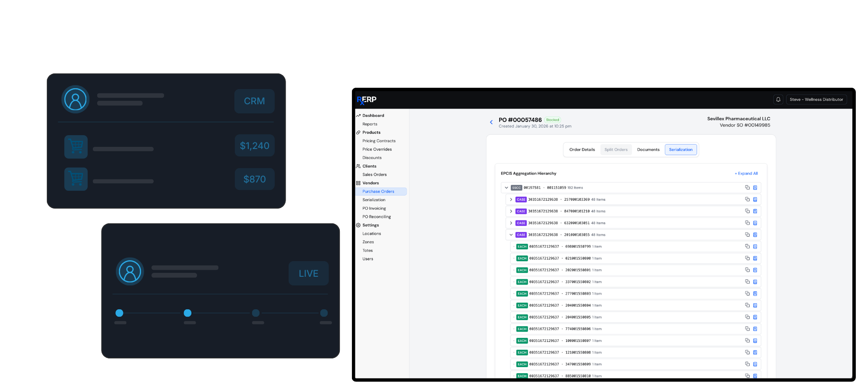868x391 pixels.
Task: Expand case 257000103369 row
Action: pos(511,199)
